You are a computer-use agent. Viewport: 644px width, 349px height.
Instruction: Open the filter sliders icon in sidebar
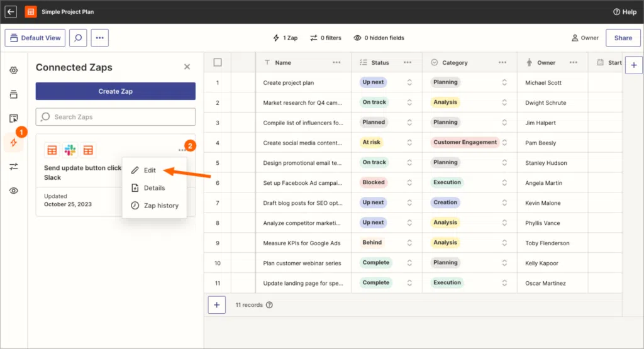pyautogui.click(x=14, y=167)
